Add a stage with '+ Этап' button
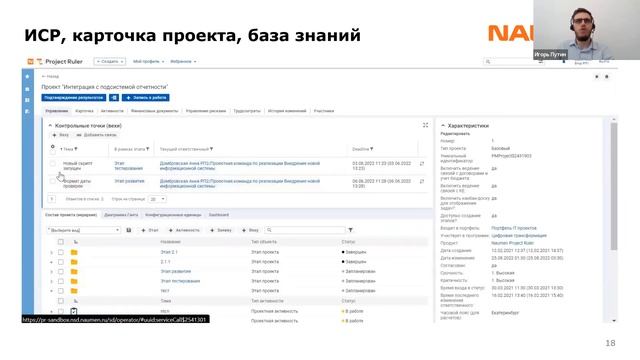The image size is (640, 360). click(x=150, y=230)
